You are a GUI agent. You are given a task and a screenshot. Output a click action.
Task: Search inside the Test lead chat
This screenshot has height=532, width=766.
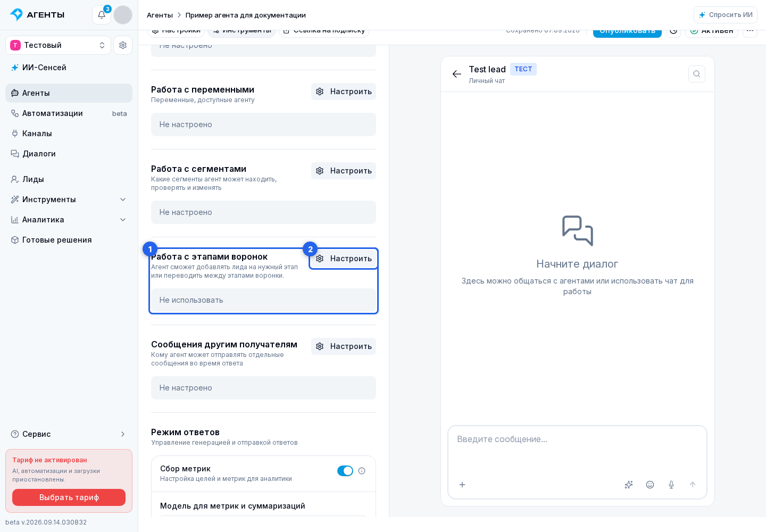pyautogui.click(x=697, y=74)
